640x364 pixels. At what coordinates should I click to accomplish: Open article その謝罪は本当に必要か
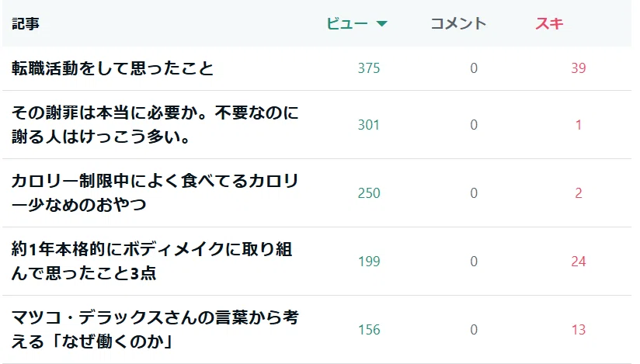[x=155, y=124]
